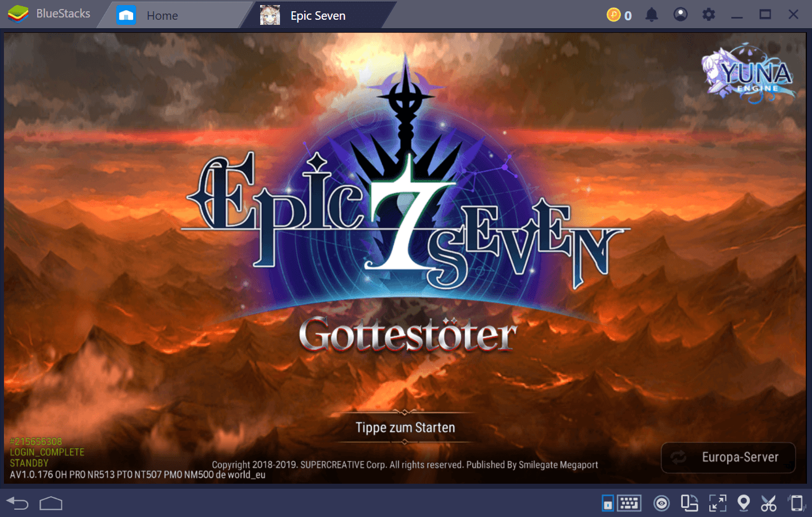Close the BlueStacks window
This screenshot has height=517, width=812.
[x=793, y=15]
